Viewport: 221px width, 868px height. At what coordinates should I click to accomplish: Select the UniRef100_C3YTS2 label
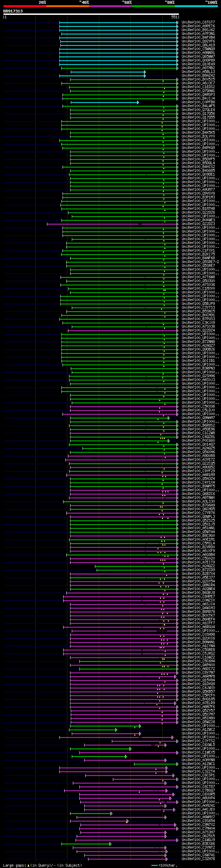coord(198,741)
